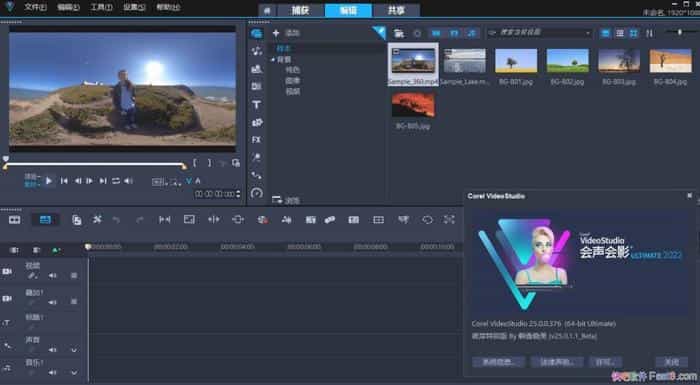Click the preview scrubber bar
Screen dimensions: 700x385
pyautogui.click(x=95, y=164)
